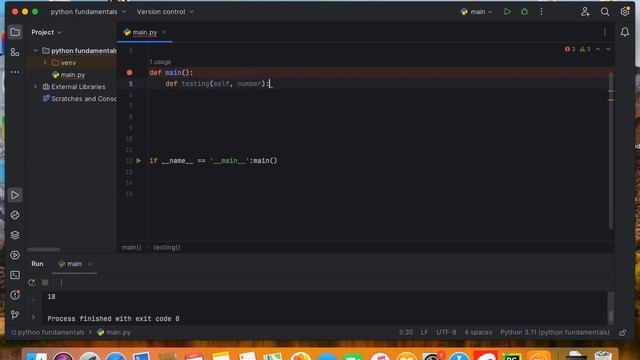Open Python 3.11 interpreter selector

[555, 333]
